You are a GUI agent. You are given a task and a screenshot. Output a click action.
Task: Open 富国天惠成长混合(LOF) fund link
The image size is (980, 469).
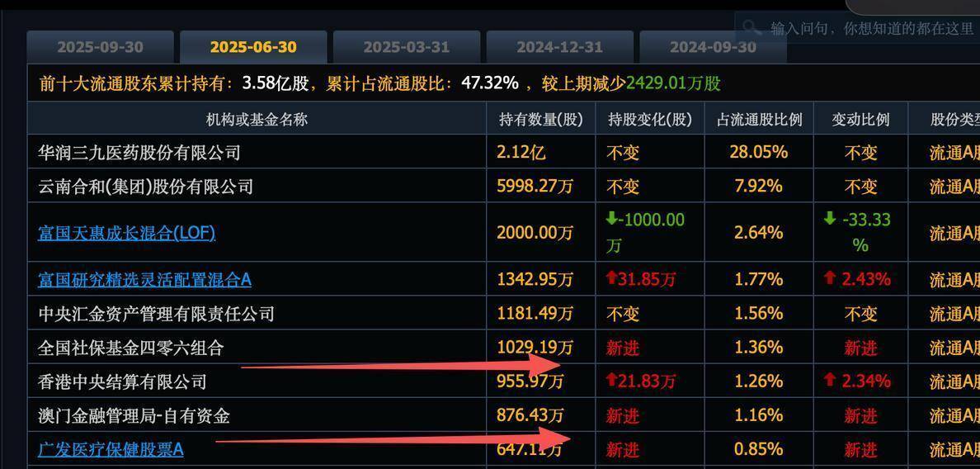126,233
